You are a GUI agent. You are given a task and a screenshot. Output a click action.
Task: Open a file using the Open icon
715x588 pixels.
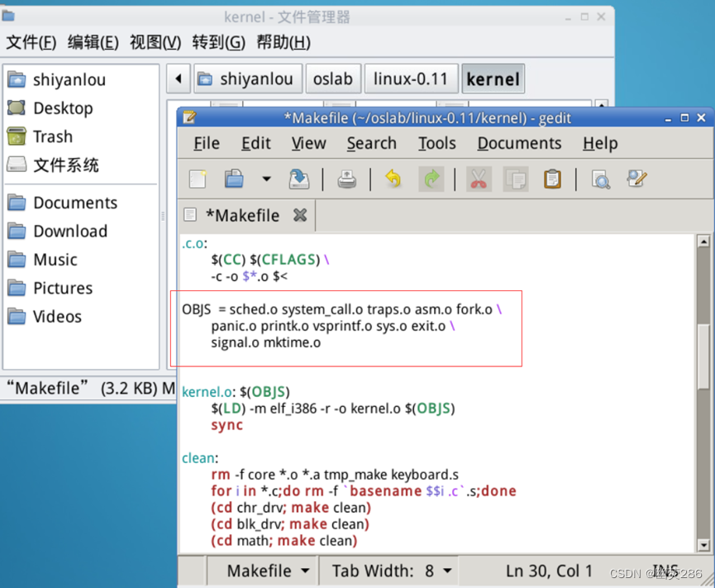(x=234, y=179)
